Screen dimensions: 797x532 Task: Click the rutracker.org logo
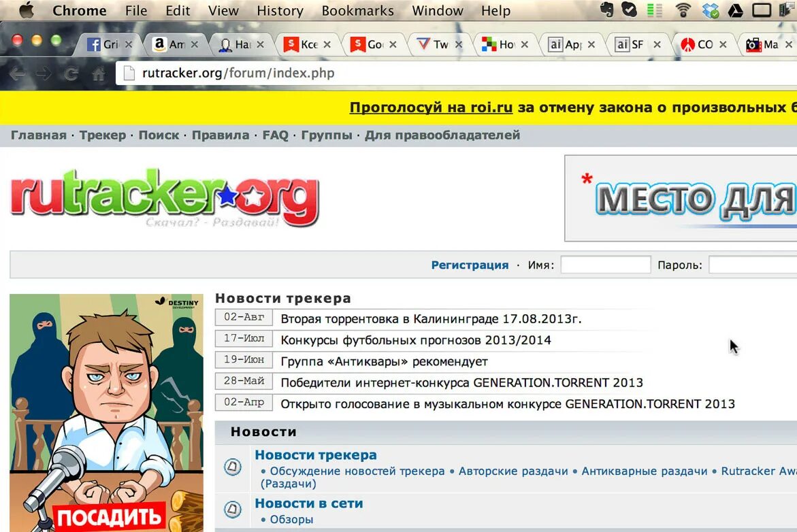coord(165,199)
